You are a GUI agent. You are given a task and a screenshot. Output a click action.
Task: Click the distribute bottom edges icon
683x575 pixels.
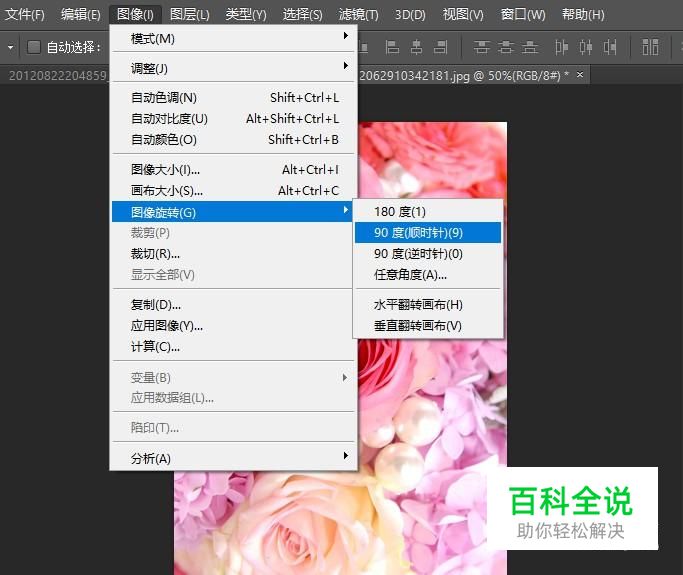coord(530,47)
